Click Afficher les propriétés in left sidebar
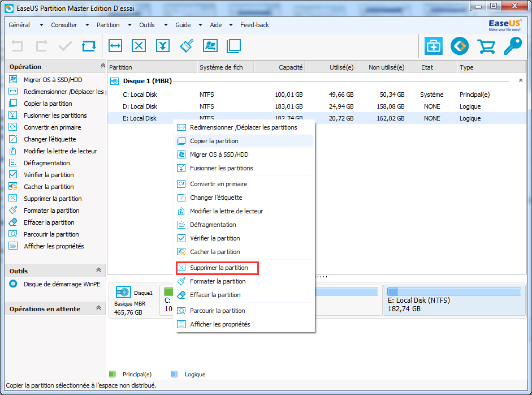The width and height of the screenshot is (532, 395). click(x=54, y=246)
